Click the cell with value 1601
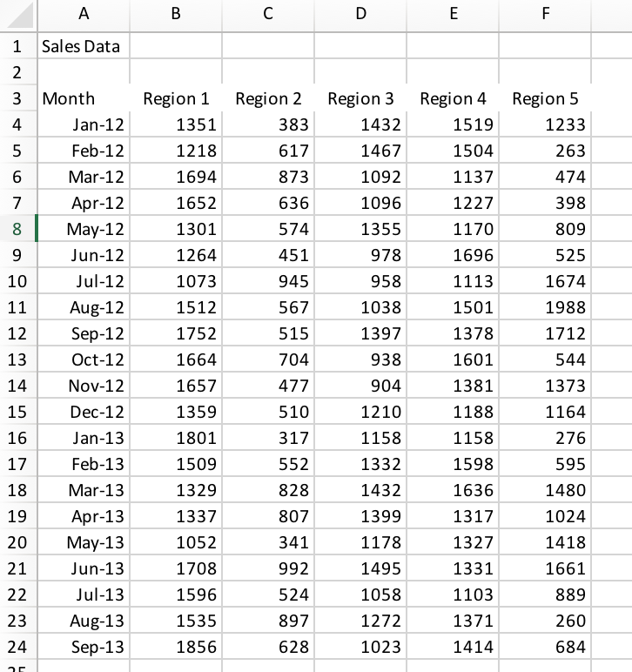 [x=453, y=360]
